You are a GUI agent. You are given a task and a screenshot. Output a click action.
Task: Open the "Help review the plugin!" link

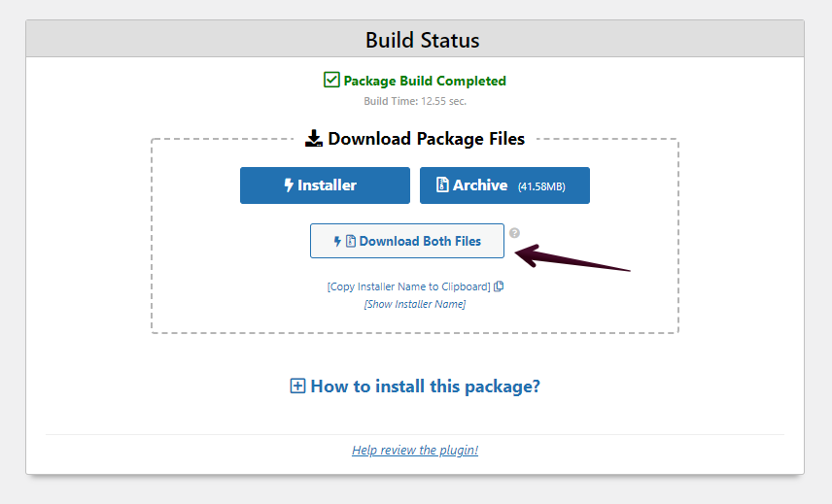[x=415, y=451]
